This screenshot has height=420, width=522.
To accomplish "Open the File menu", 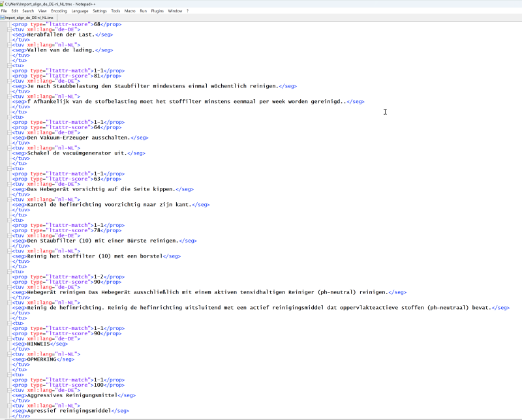I will click(4, 11).
